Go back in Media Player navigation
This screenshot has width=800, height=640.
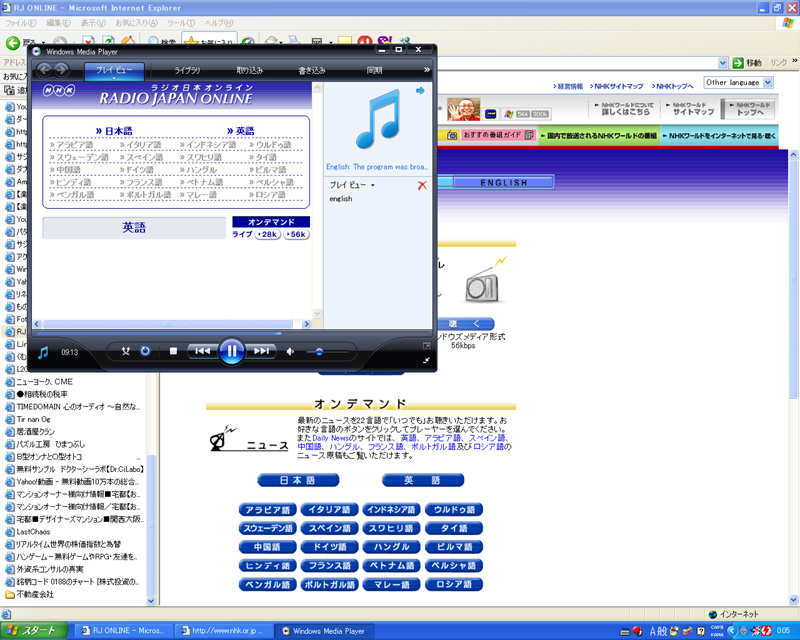coord(44,69)
